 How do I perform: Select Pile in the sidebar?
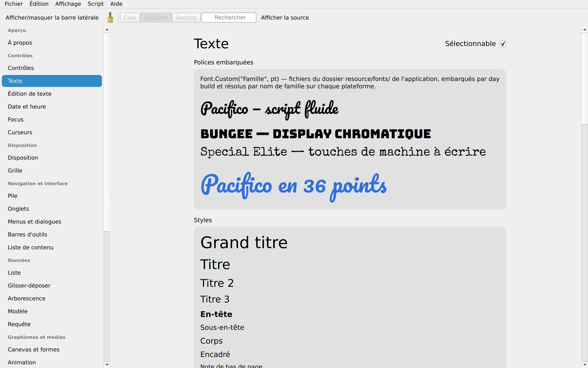52,196
